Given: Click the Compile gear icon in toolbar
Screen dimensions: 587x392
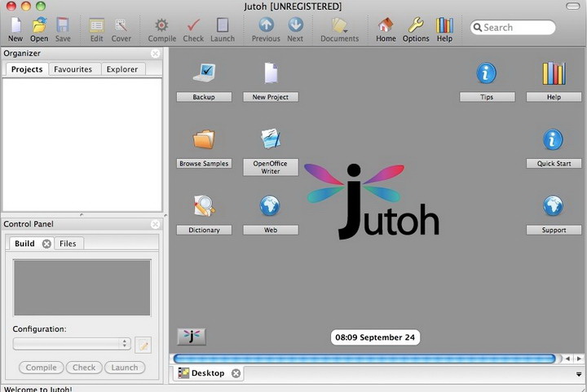Looking at the screenshot, I should 161,25.
